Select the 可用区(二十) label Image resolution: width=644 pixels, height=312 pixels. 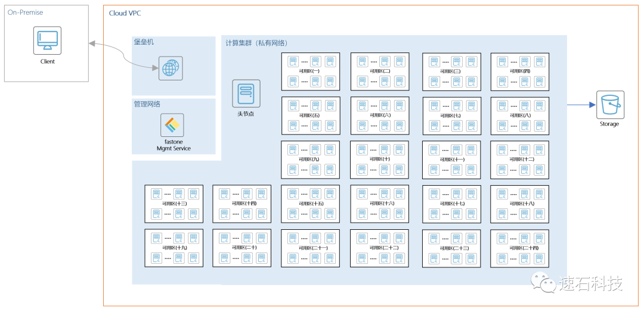click(244, 248)
